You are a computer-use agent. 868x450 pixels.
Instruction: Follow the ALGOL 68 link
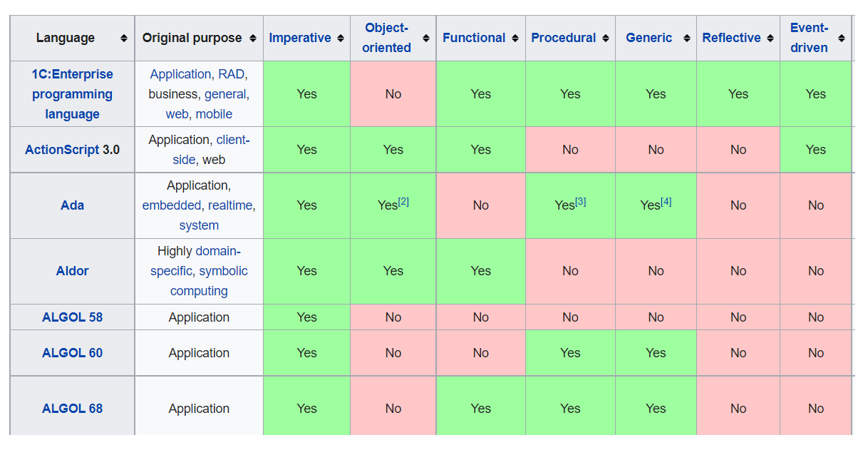click(x=72, y=409)
